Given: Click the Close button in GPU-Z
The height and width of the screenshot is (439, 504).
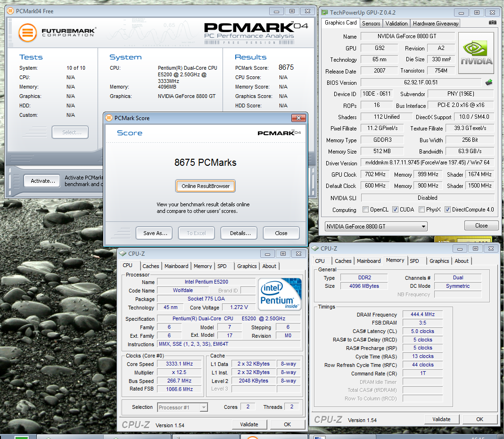Looking at the screenshot, I should pyautogui.click(x=481, y=226).
